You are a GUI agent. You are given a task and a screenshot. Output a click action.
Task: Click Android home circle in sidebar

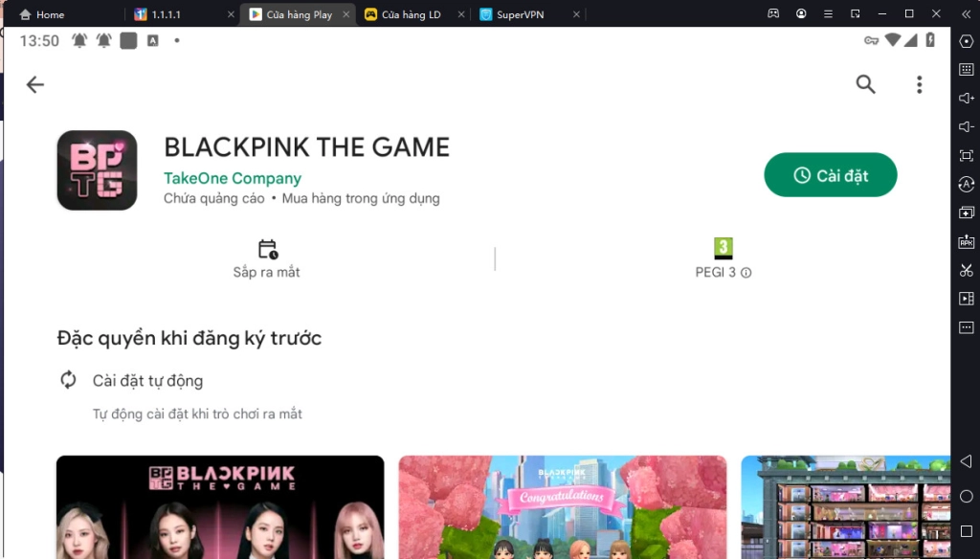tap(967, 496)
